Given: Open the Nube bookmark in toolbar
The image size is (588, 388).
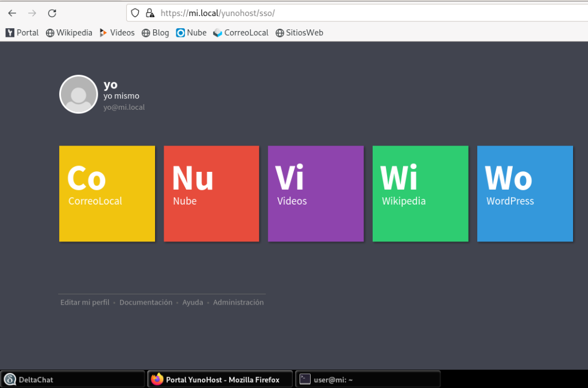Looking at the screenshot, I should [191, 33].
